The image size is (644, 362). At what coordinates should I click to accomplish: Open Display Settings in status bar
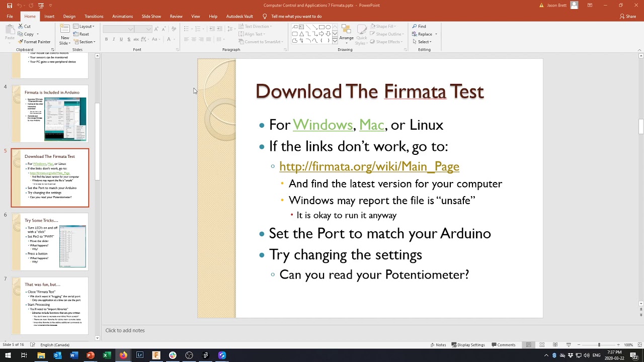468,345
